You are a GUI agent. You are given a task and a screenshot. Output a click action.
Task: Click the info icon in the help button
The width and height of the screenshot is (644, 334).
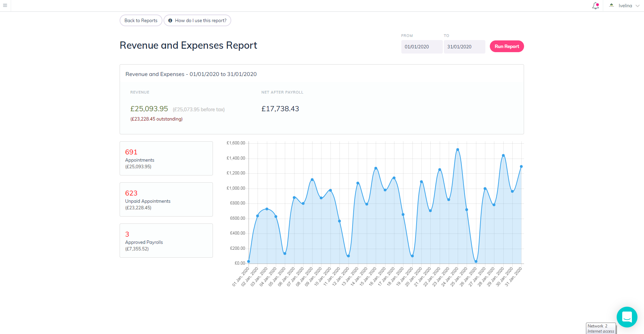coord(170,21)
